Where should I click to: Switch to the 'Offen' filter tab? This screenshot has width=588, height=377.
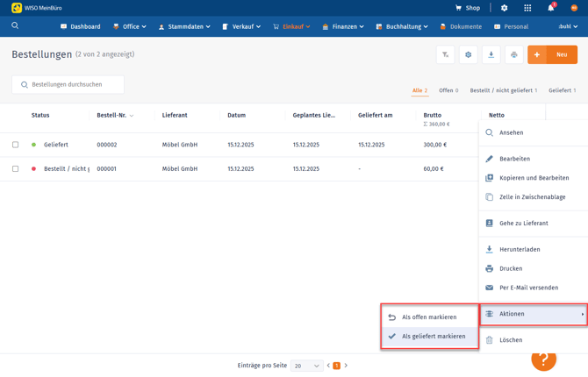tap(448, 90)
